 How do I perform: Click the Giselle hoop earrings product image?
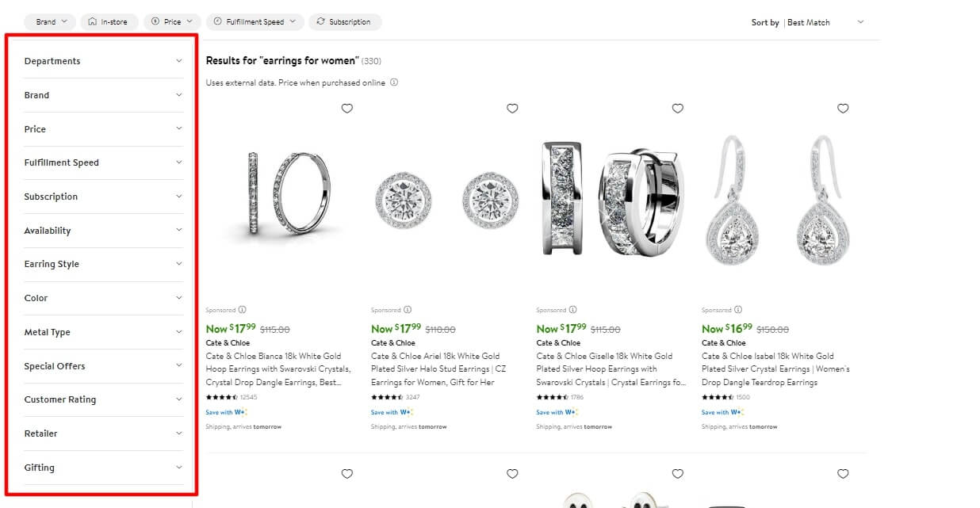611,198
